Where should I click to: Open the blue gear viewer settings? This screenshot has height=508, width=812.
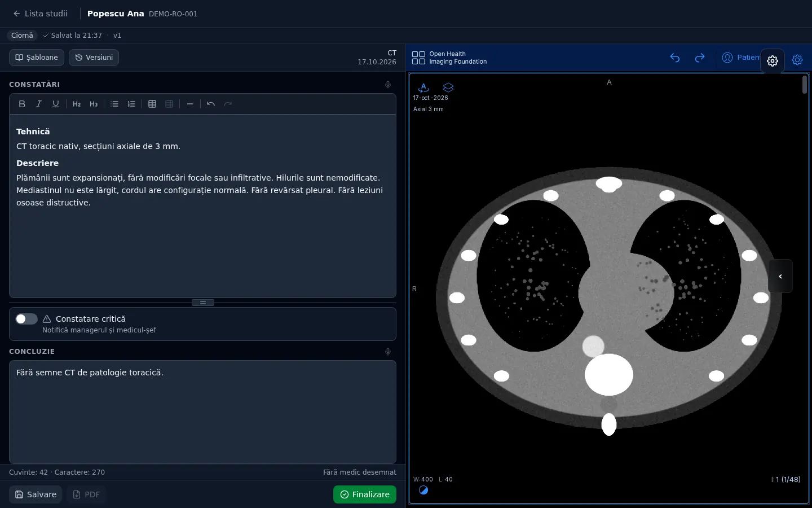coord(797,60)
